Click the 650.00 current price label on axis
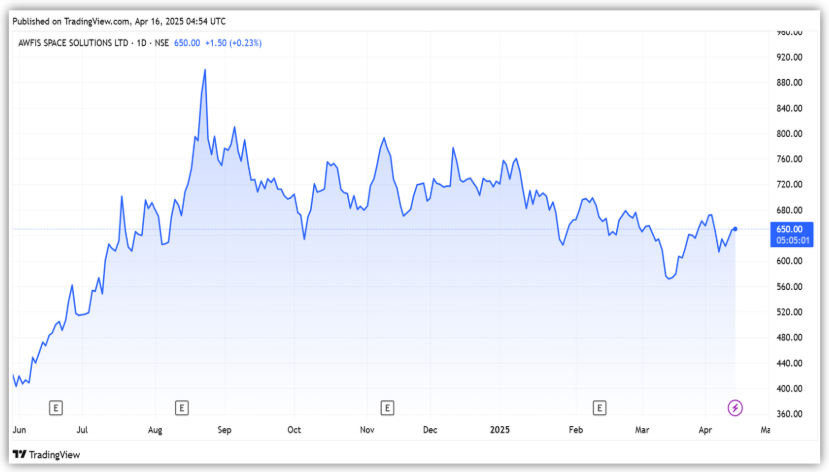 click(789, 229)
